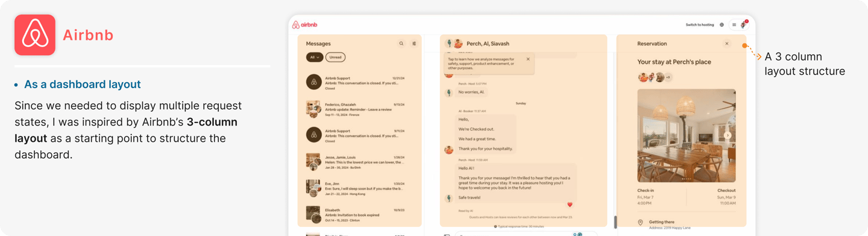This screenshot has height=236, width=868.
Task: Select the Unread filter pill
Action: pos(336,57)
